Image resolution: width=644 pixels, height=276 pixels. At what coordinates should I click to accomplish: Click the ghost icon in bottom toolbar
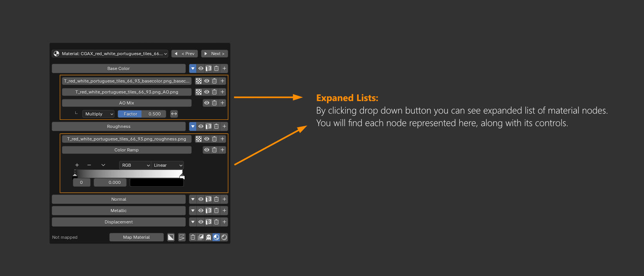(209, 237)
